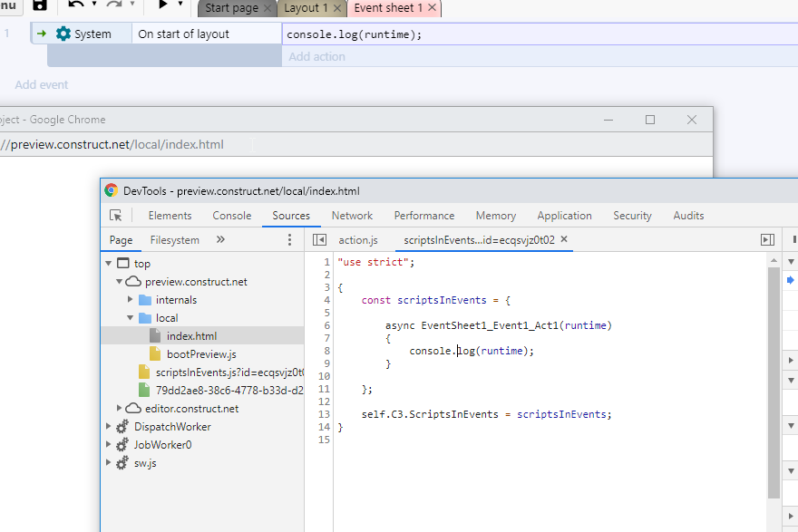Image resolution: width=798 pixels, height=532 pixels.
Task: Switch to the Filesystem navigator tab
Action: [x=174, y=240]
